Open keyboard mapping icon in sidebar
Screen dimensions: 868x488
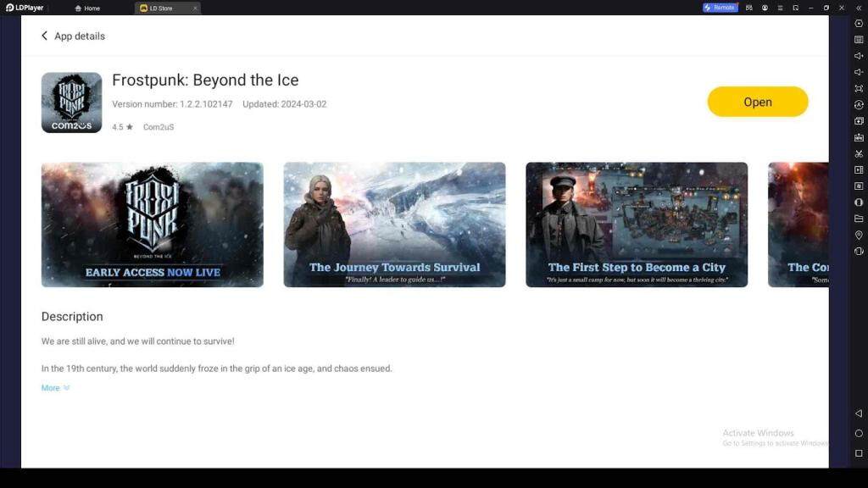pyautogui.click(x=859, y=39)
